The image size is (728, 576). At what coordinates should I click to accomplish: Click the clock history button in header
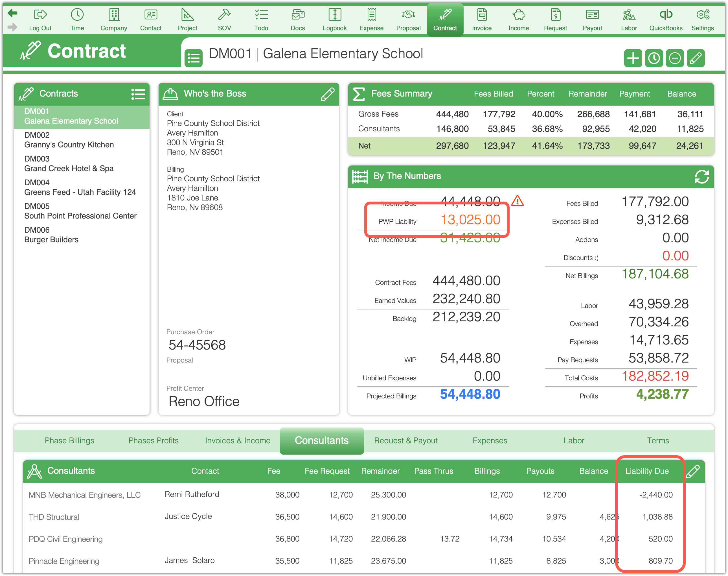pos(654,58)
